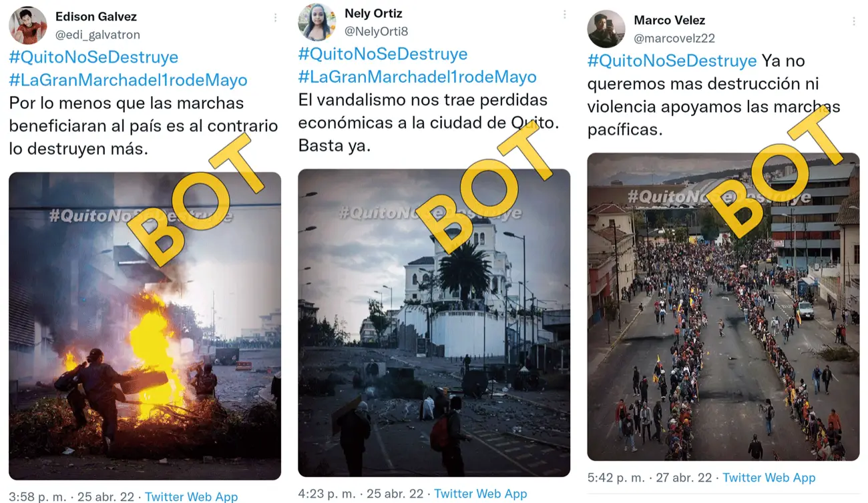
Task: Click the @NelyOrti8 handle
Action: tap(377, 31)
